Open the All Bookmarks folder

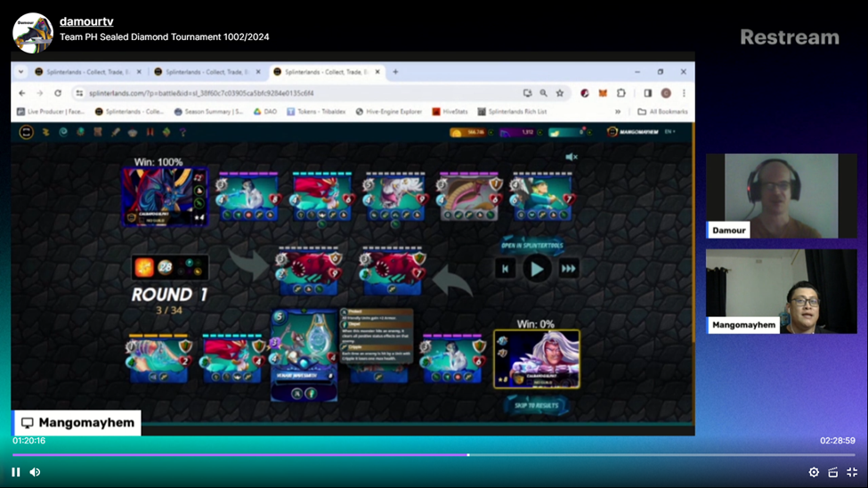[662, 111]
